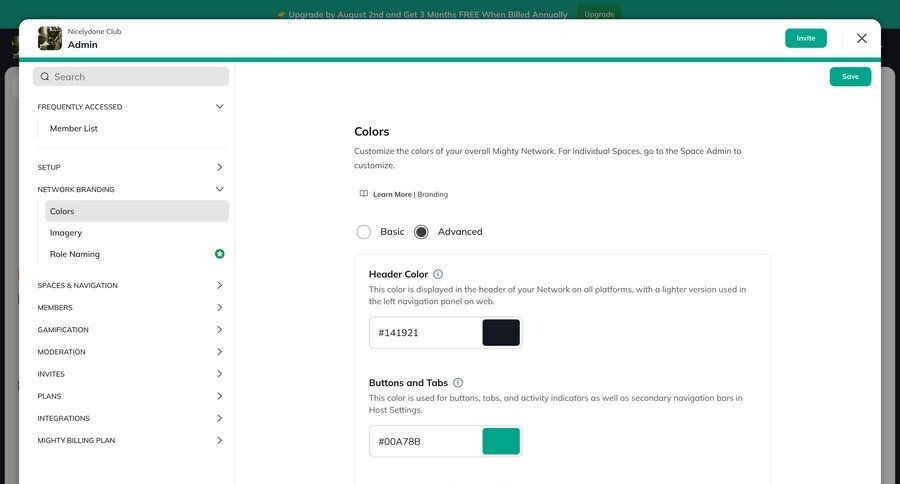Click the search magnifier icon
This screenshot has height=484, width=900.
tap(45, 76)
